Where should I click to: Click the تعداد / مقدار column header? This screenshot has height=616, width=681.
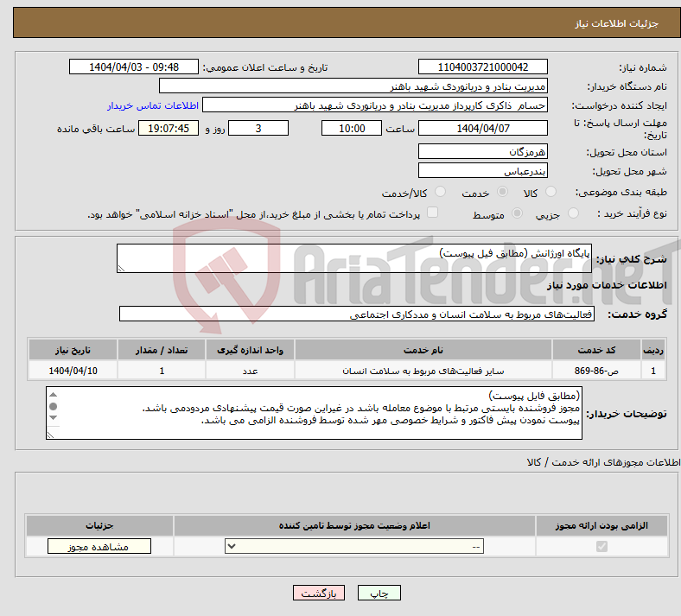162,350
